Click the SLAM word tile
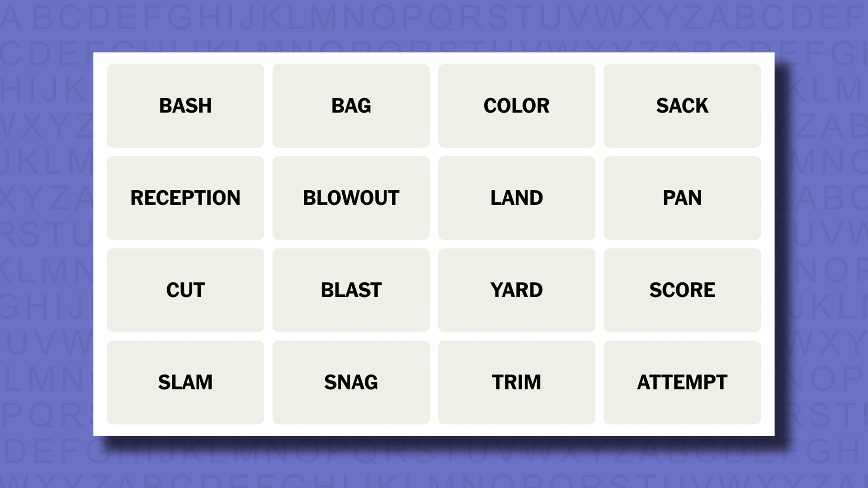The width and height of the screenshot is (868, 488). tap(185, 382)
